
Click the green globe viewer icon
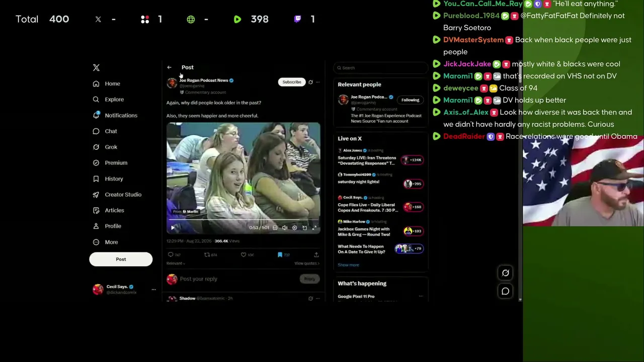click(191, 19)
